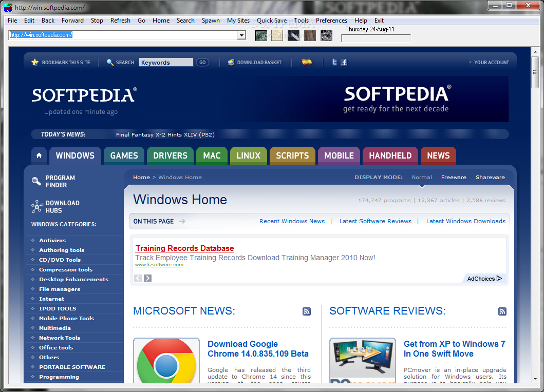Image resolution: width=544 pixels, height=392 pixels.
Task: Select Normal display mode
Action: tap(422, 177)
